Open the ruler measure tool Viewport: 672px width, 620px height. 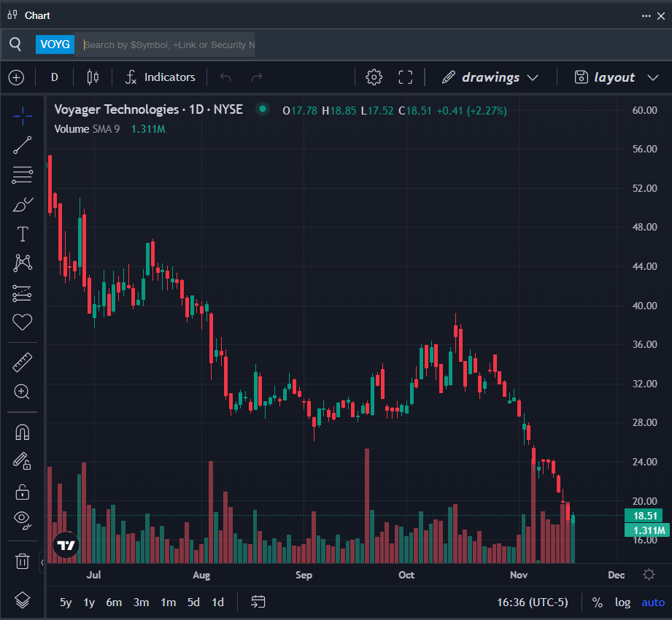[x=23, y=362]
